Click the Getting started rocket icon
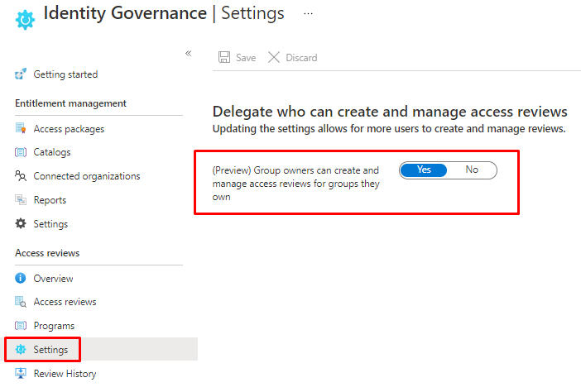Screen dimensions: 581x392 (x=21, y=74)
